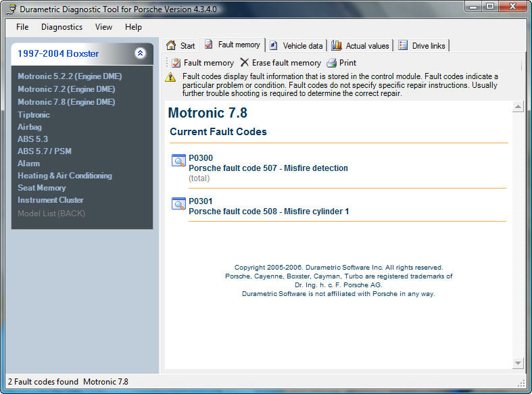Viewport: 532px width, 394px height.
Task: Click the P0300 fault code text
Action: (201, 158)
